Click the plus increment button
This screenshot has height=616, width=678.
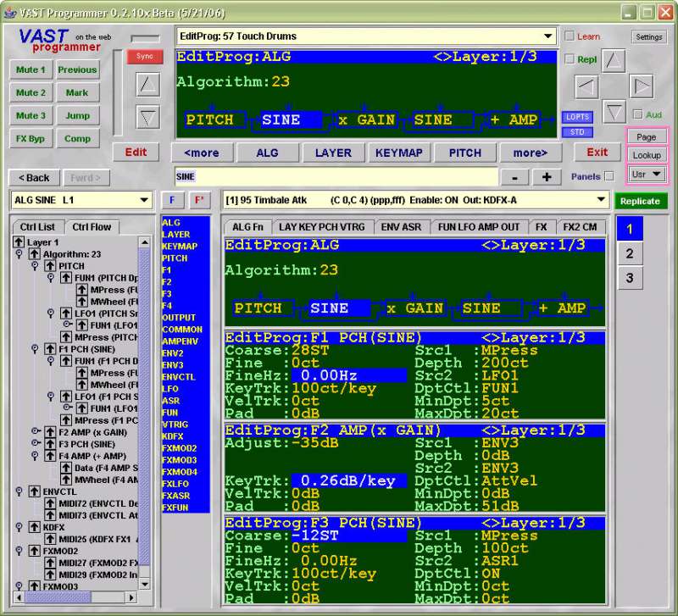tap(547, 176)
